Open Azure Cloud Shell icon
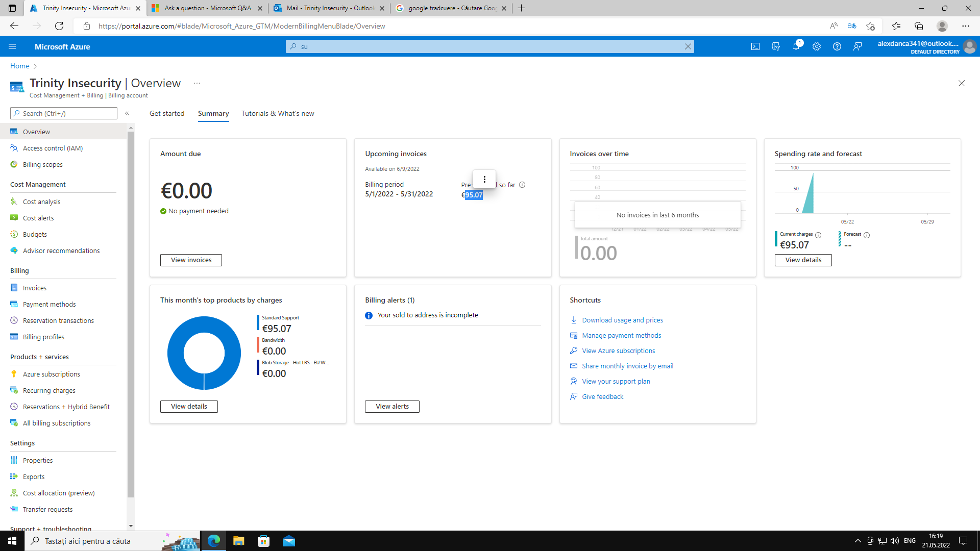Image resolution: width=980 pixels, height=551 pixels. point(755,46)
